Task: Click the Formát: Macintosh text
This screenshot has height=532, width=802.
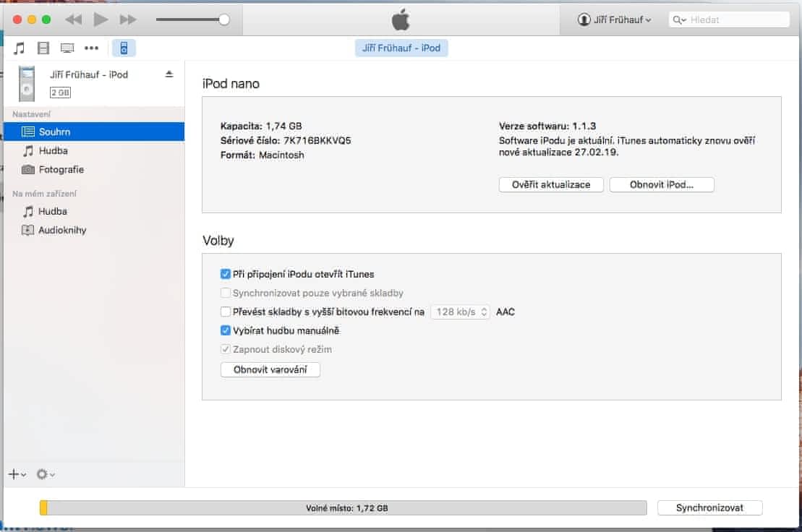Action: coord(262,155)
